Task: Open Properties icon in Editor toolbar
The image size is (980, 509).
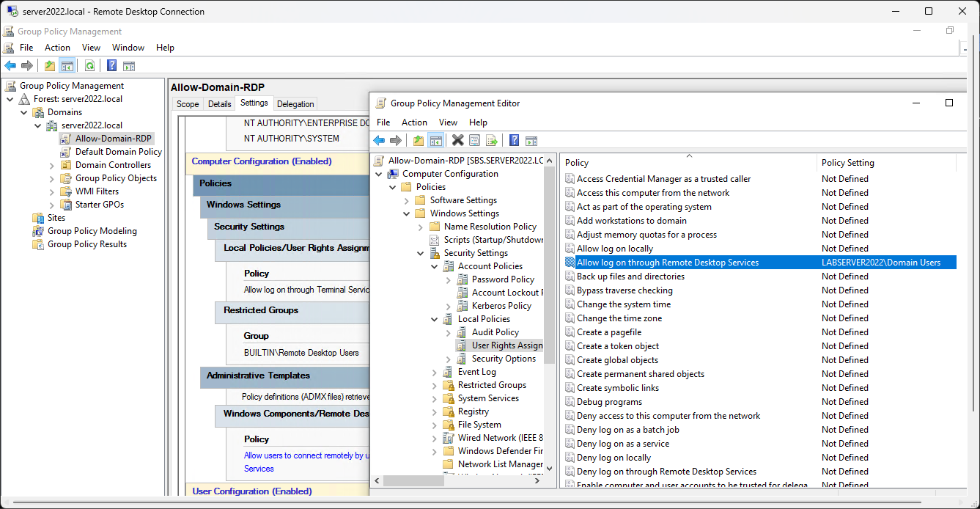Action: click(x=474, y=141)
